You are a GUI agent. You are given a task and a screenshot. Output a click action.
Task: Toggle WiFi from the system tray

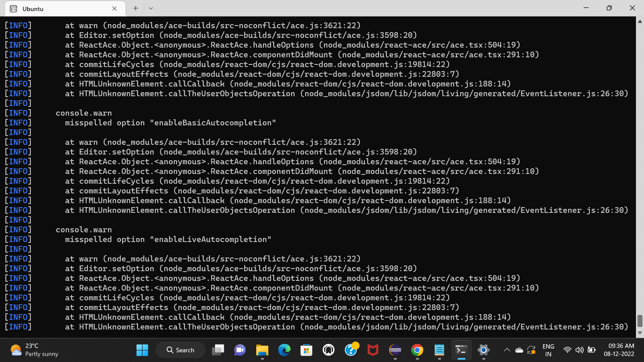[x=568, y=350]
